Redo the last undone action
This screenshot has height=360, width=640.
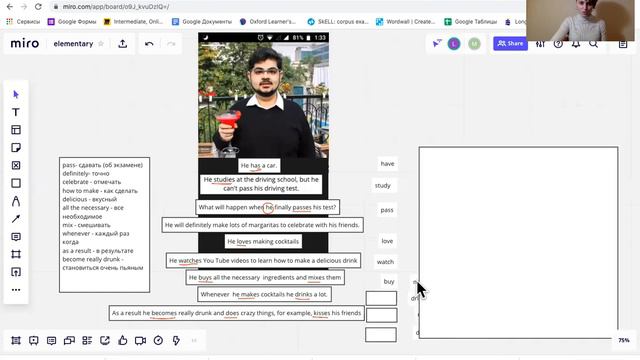[x=171, y=44]
